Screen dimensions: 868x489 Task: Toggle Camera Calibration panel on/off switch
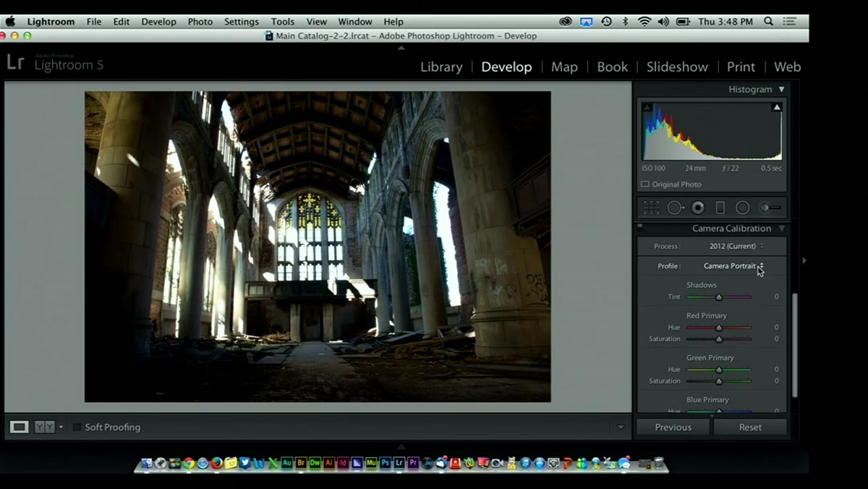pos(640,227)
